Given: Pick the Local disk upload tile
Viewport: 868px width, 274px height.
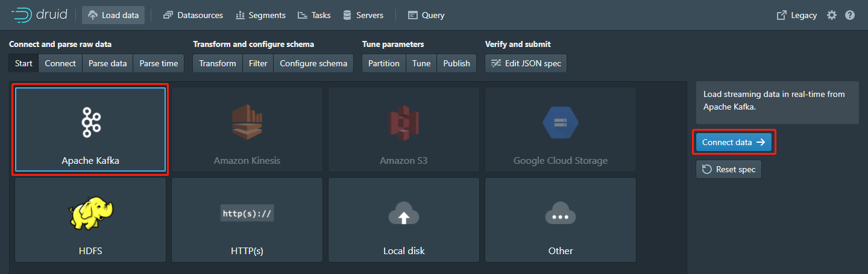Looking at the screenshot, I should point(404,220).
